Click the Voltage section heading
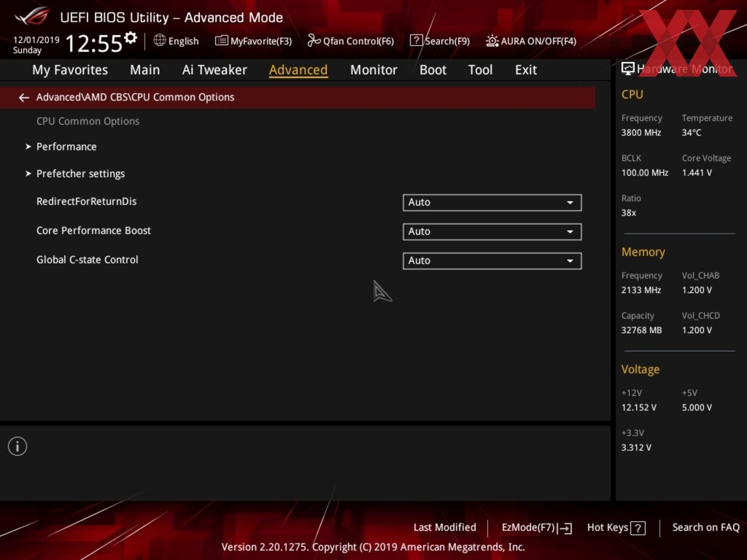Image resolution: width=747 pixels, height=560 pixels. [x=640, y=369]
